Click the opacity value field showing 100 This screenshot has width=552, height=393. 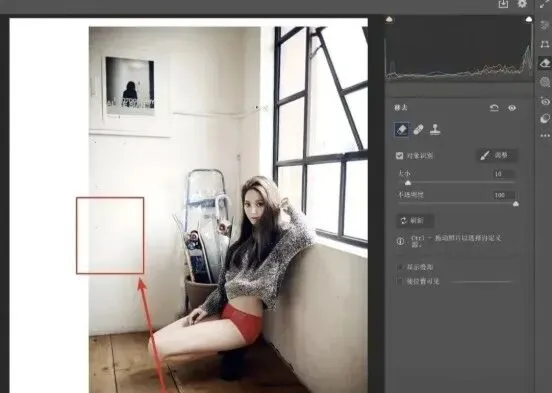[504, 195]
